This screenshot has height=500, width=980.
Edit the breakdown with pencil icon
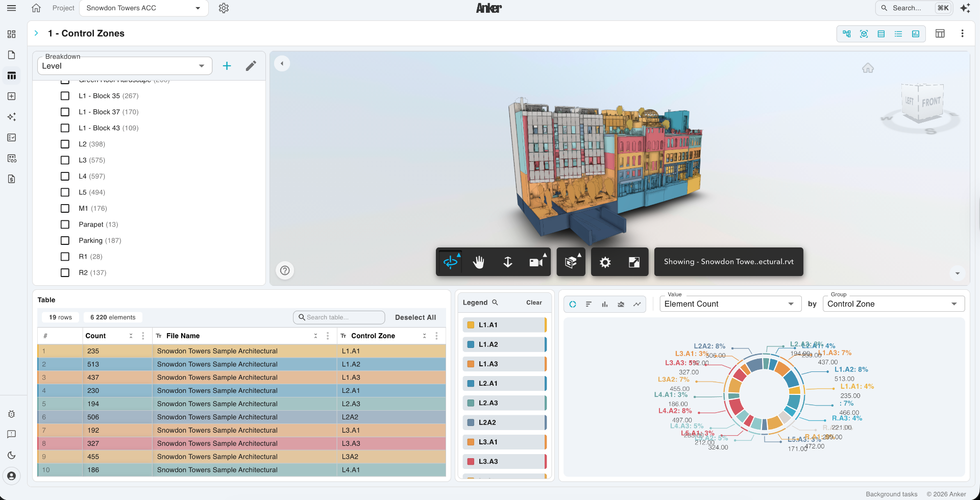click(251, 66)
